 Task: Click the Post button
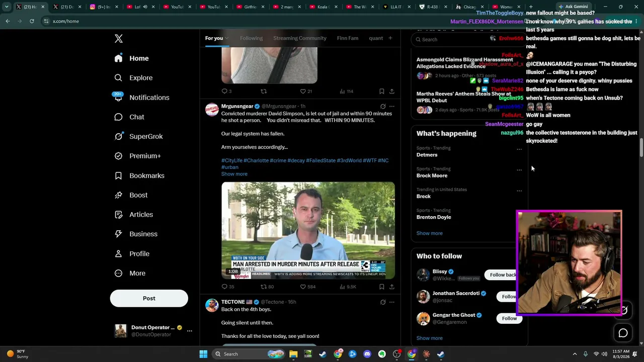click(x=149, y=298)
